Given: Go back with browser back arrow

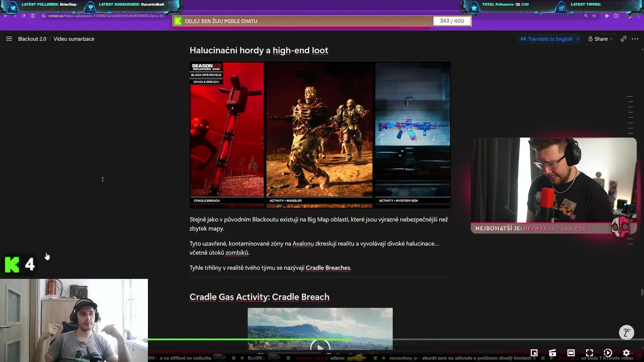Looking at the screenshot, I should pyautogui.click(x=6, y=16).
